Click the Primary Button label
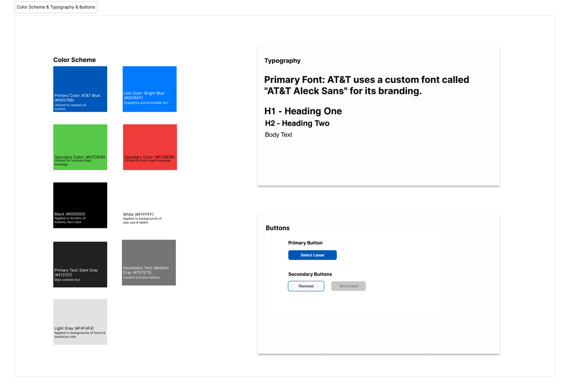The width and height of the screenshot is (570, 392). pyautogui.click(x=305, y=243)
